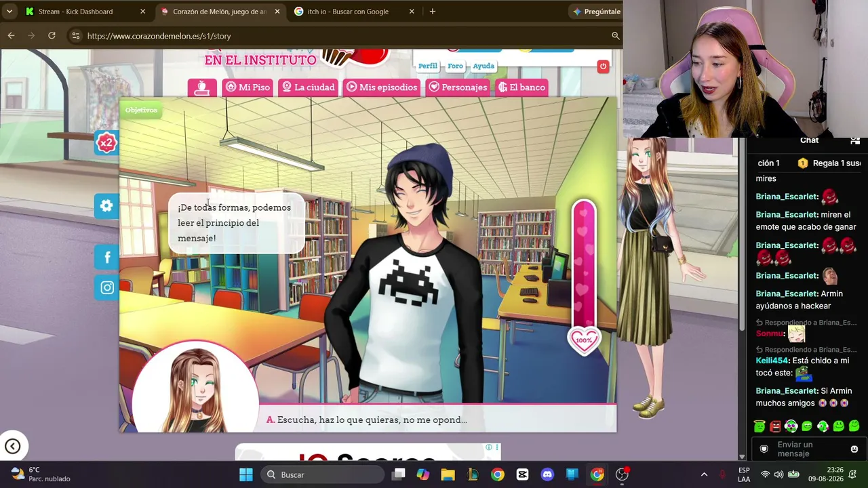This screenshot has height=488, width=868.
Task: Open the chat emoji picker
Action: (854, 449)
